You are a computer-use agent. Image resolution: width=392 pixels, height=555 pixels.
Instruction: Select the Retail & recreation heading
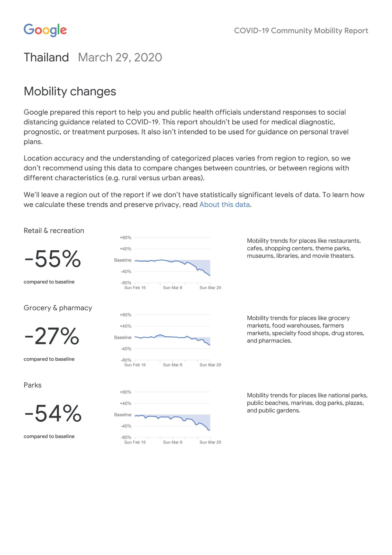(x=54, y=231)
